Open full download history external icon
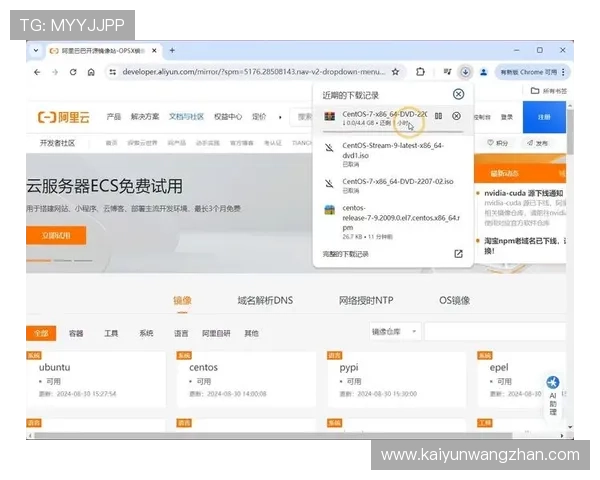 (x=458, y=254)
